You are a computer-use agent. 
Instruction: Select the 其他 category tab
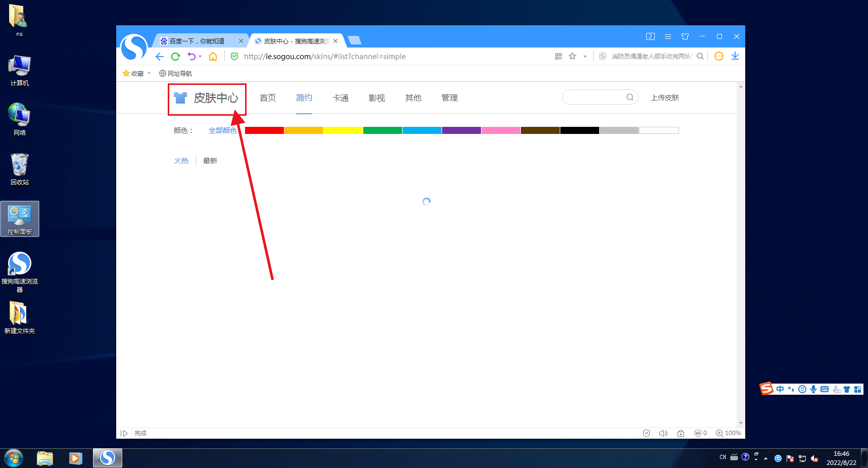pyautogui.click(x=413, y=98)
